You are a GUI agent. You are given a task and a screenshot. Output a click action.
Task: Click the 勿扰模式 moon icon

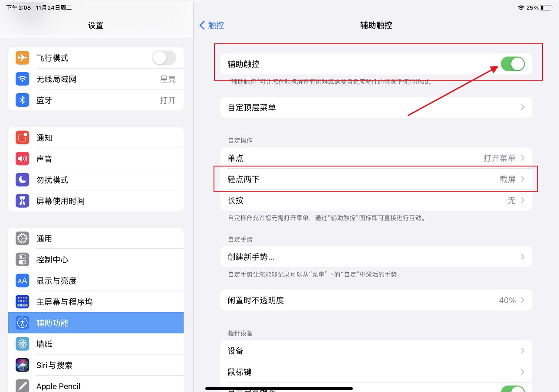point(22,180)
